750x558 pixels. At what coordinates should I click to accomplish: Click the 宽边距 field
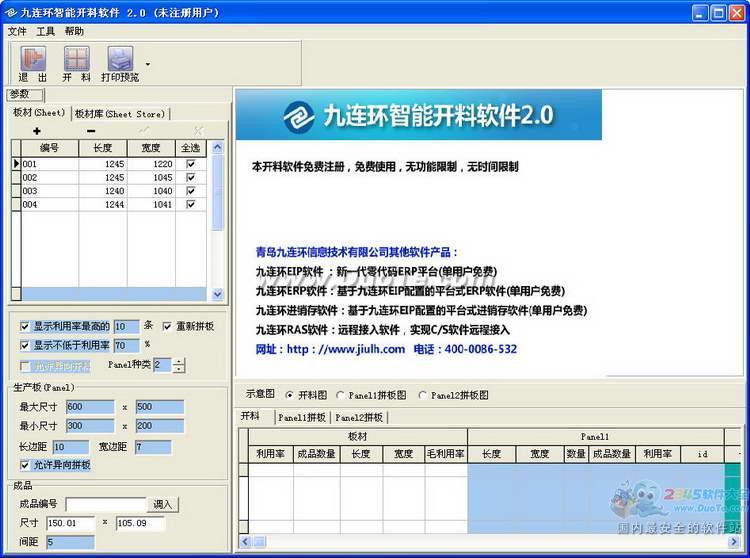tap(153, 447)
